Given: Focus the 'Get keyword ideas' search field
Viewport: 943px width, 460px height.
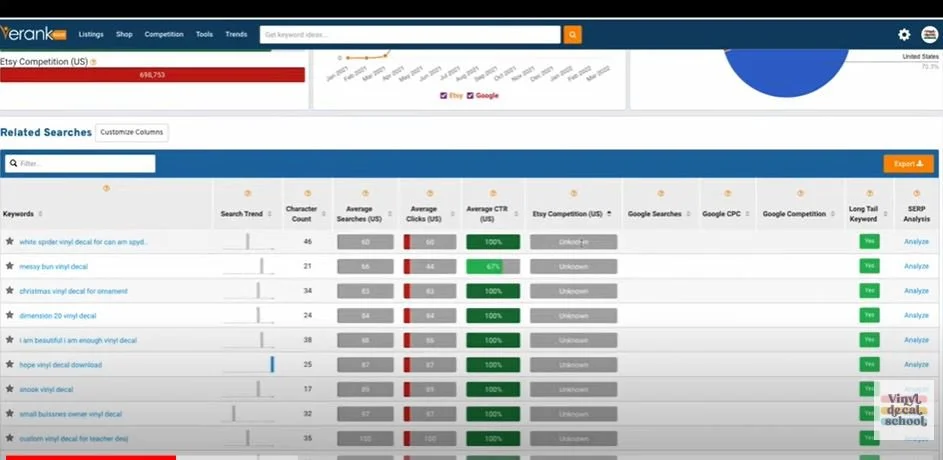Looking at the screenshot, I should click(410, 35).
